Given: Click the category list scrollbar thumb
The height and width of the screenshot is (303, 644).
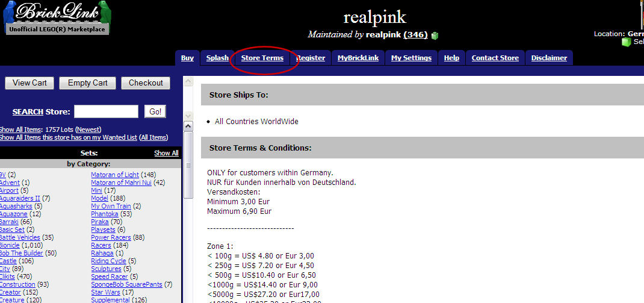Looking at the screenshot, I should [188, 165].
